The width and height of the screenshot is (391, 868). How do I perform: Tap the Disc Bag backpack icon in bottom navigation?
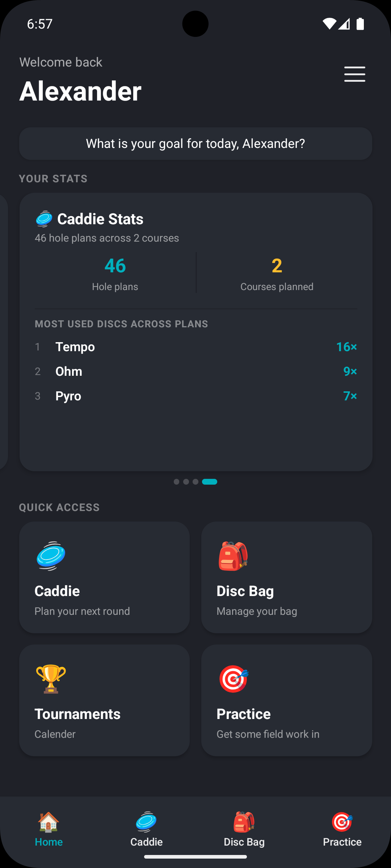pos(244,822)
